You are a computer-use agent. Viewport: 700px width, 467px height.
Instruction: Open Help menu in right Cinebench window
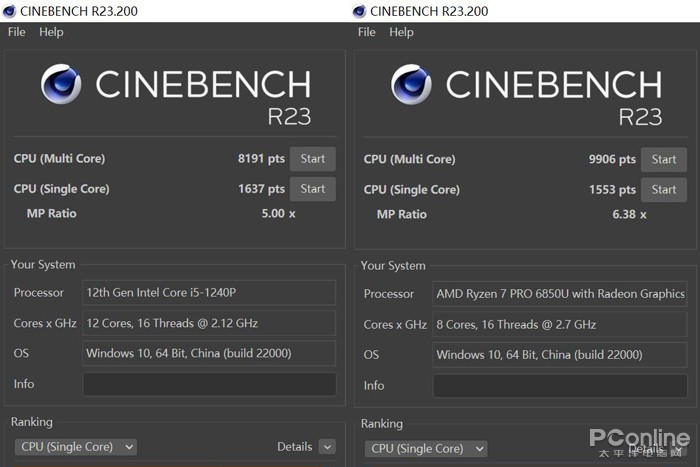(x=401, y=32)
